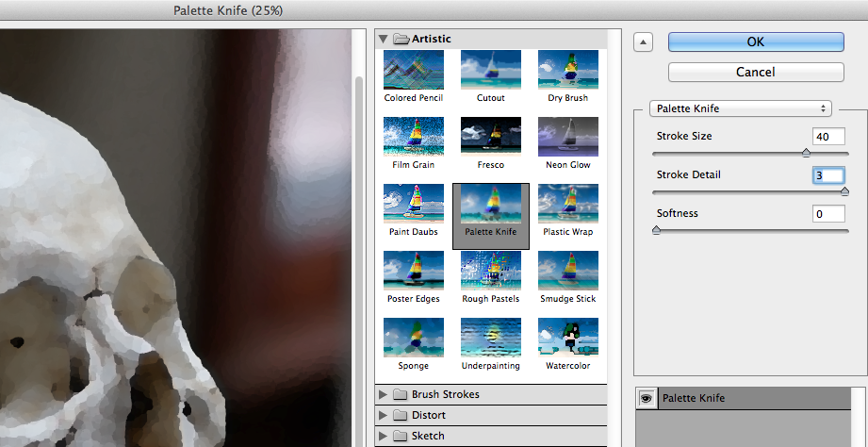Select the Palette Knife effect layer row
Screen dimensions: 868x447
tap(744, 398)
